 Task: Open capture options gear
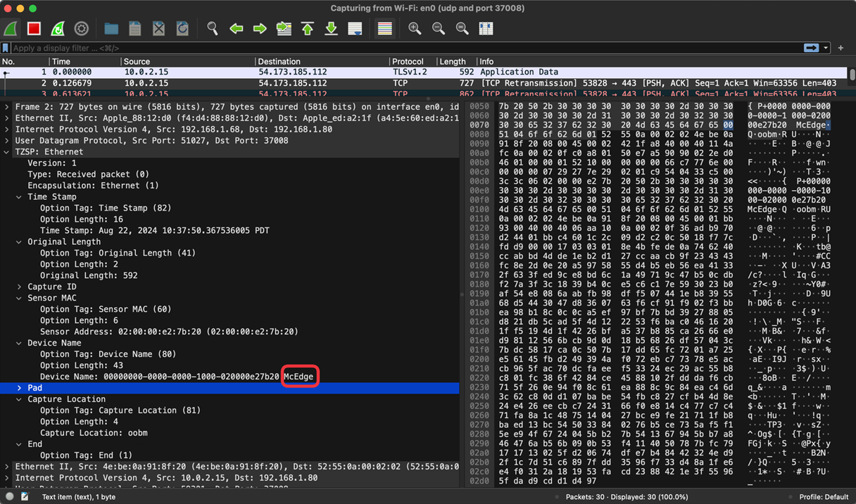82,29
